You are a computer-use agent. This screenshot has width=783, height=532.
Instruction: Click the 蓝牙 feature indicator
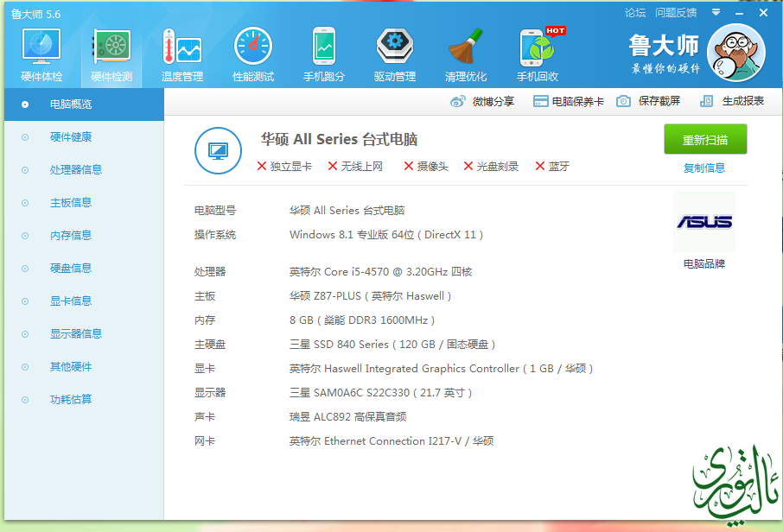(552, 167)
